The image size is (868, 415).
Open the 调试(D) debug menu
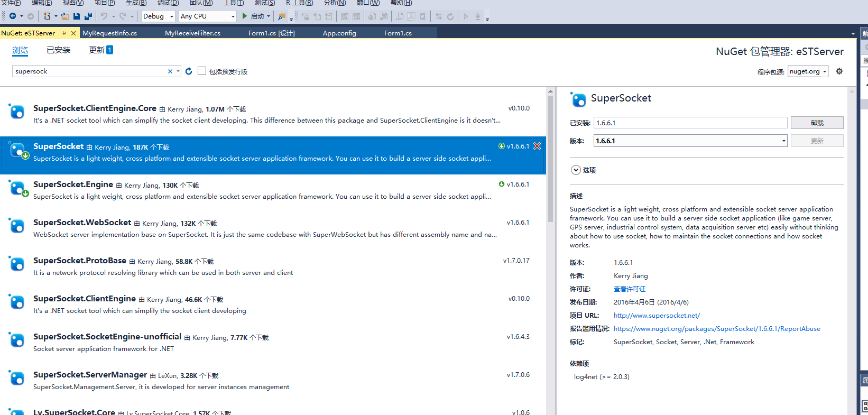click(168, 3)
